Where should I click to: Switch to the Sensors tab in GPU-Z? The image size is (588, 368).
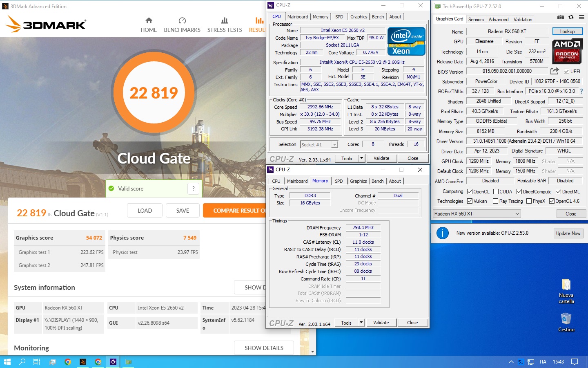point(476,20)
